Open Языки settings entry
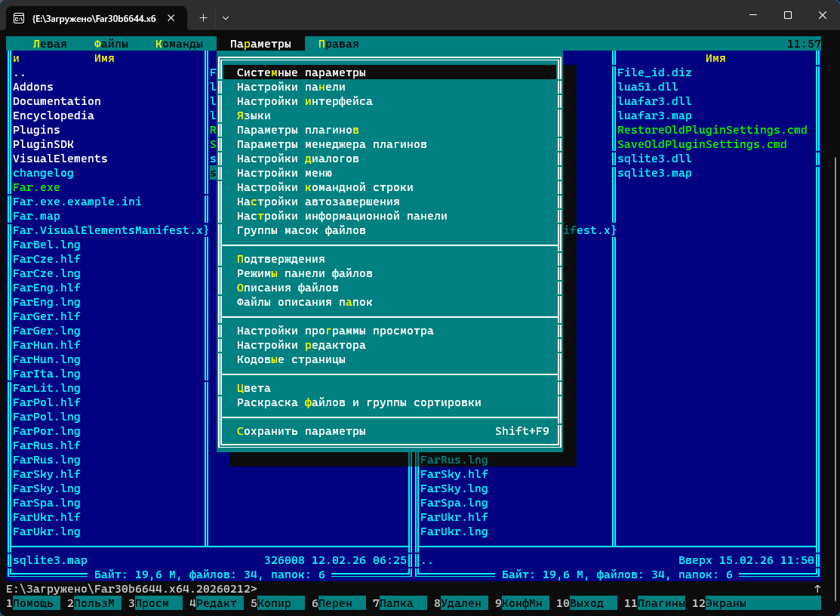This screenshot has height=616, width=840. click(x=254, y=115)
